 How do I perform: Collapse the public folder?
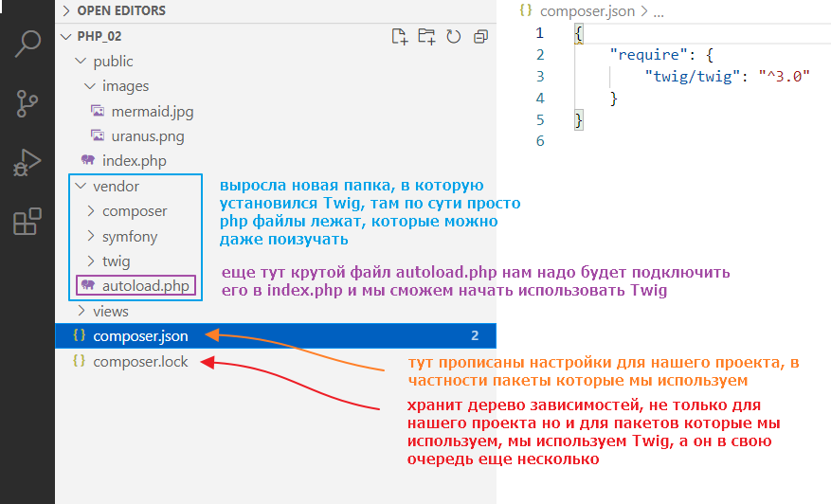113,62
